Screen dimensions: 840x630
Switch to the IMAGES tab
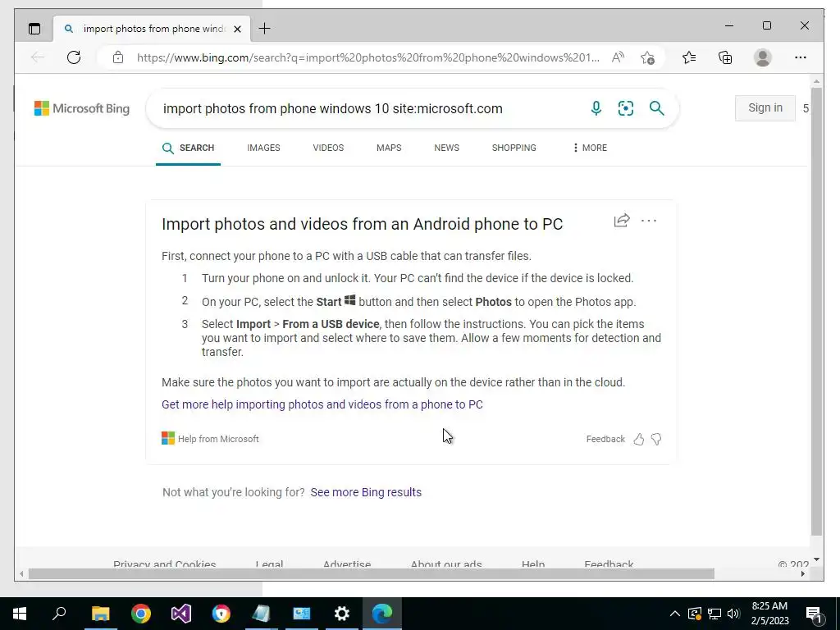(263, 148)
